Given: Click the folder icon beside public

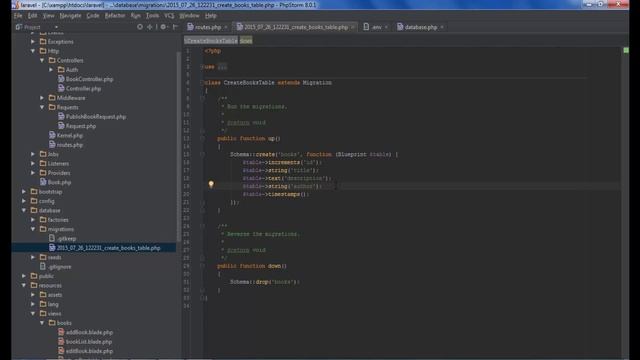Looking at the screenshot, I should click(34, 276).
